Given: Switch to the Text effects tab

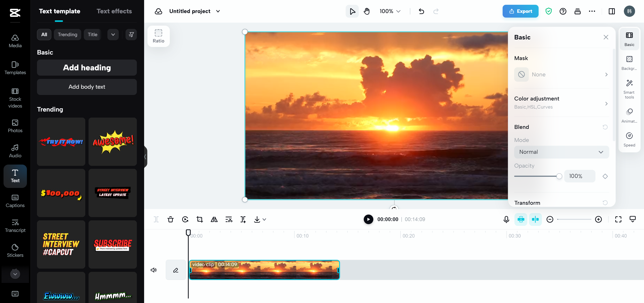Looking at the screenshot, I should click(114, 11).
